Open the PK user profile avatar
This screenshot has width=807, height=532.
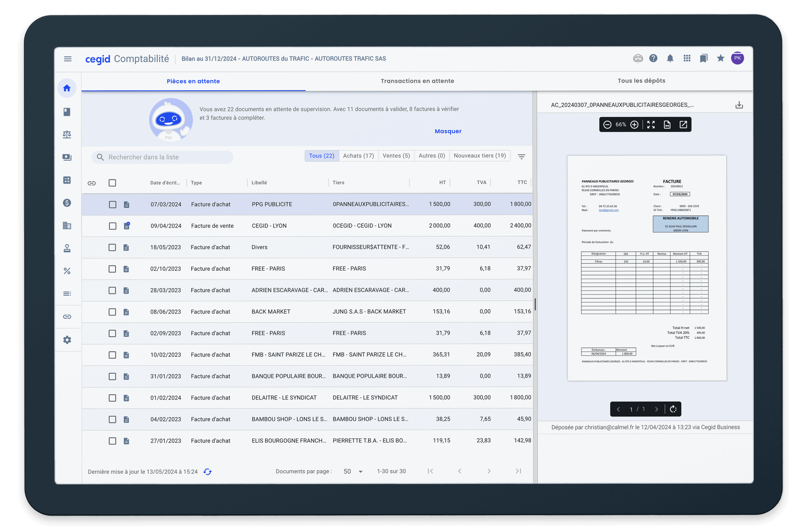738,58
